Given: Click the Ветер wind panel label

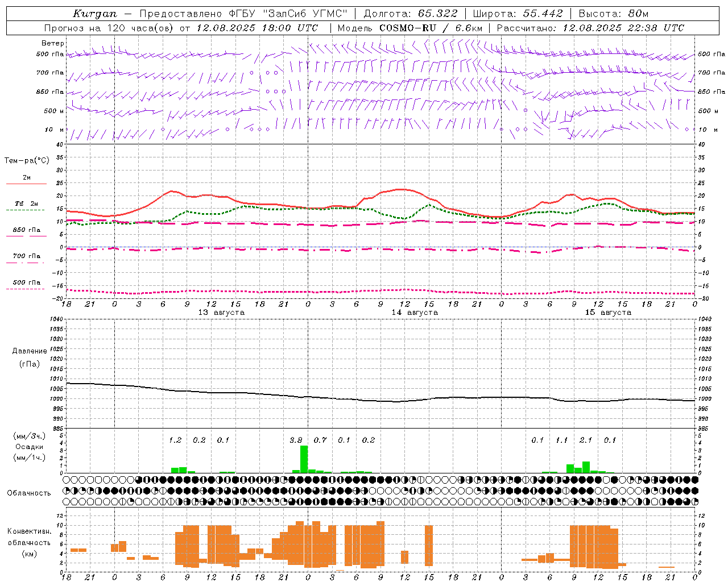Looking at the screenshot, I should (x=53, y=43).
